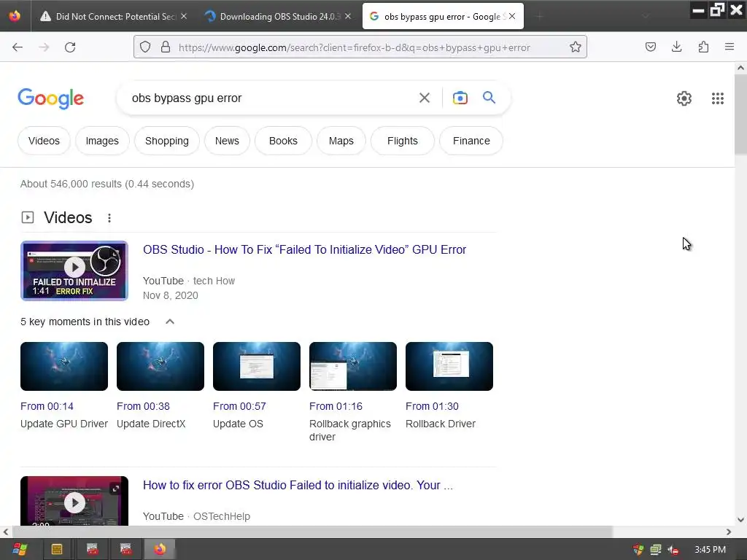747x560 pixels.
Task: Click network icon in system tray
Action: click(x=656, y=550)
